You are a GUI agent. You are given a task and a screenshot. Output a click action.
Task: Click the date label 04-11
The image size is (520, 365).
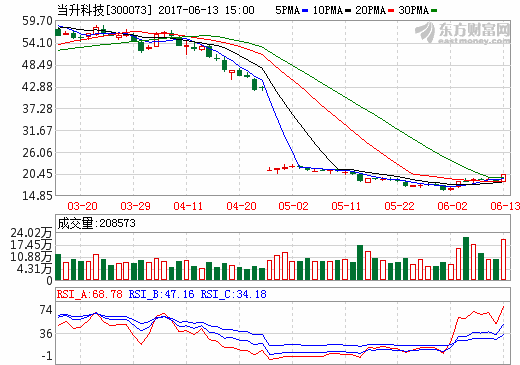(x=188, y=206)
